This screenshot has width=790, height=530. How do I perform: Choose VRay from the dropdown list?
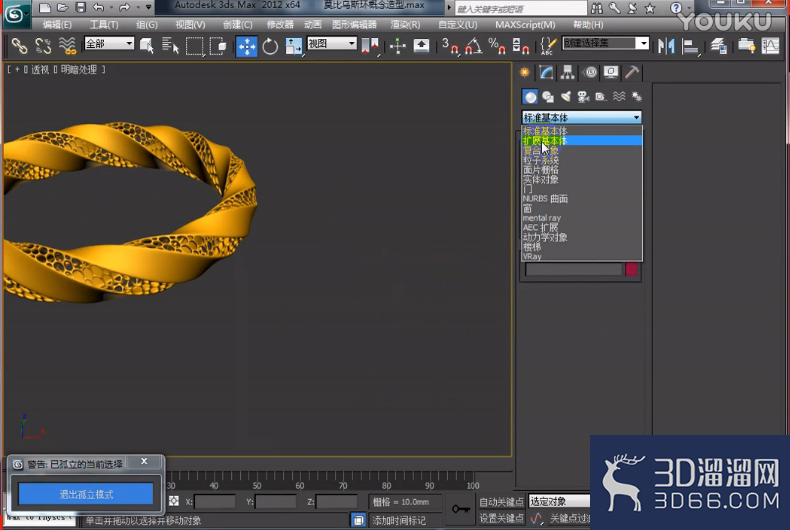[582, 256]
